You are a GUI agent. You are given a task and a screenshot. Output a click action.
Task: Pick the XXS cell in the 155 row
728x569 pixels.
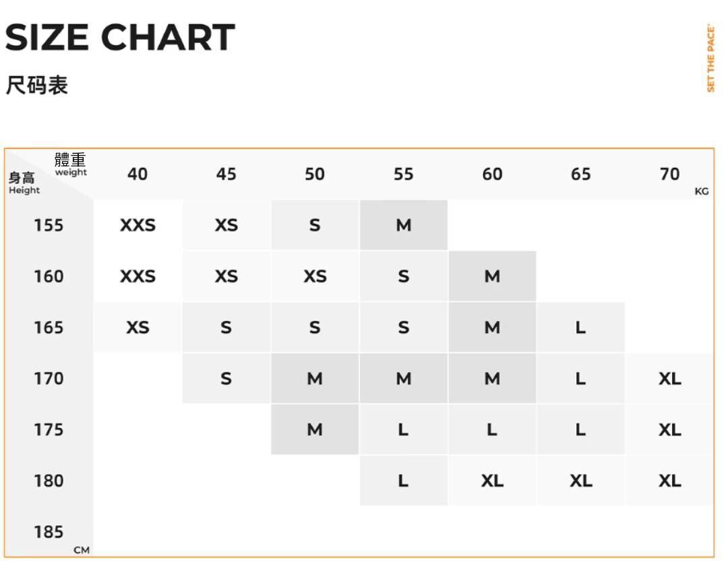pyautogui.click(x=138, y=225)
